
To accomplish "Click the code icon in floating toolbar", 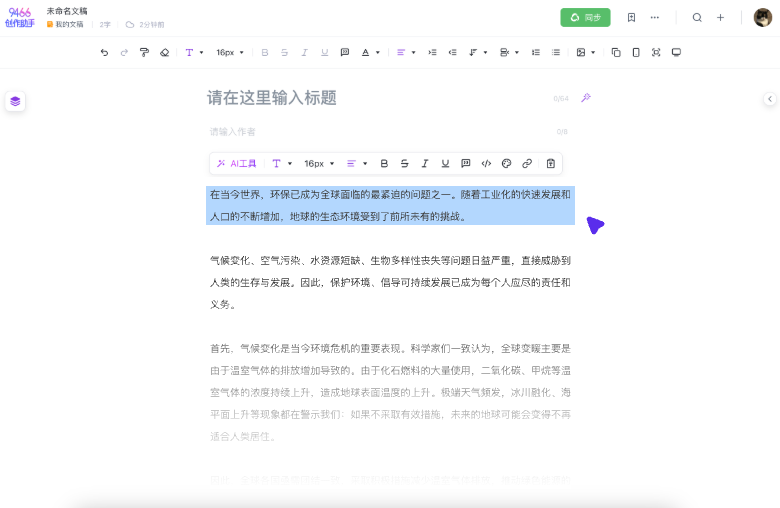I will pos(486,163).
